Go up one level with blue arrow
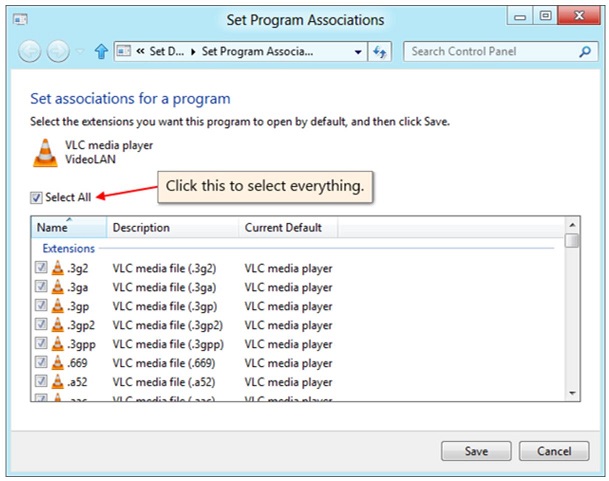 tap(101, 51)
